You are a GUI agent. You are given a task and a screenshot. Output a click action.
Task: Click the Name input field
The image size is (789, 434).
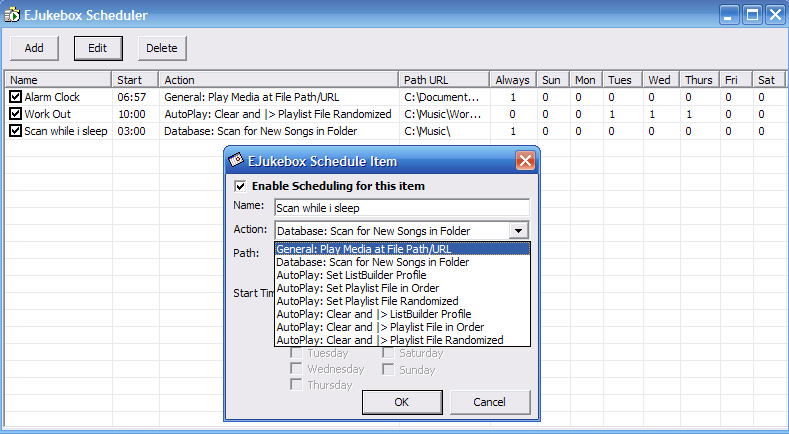[402, 207]
